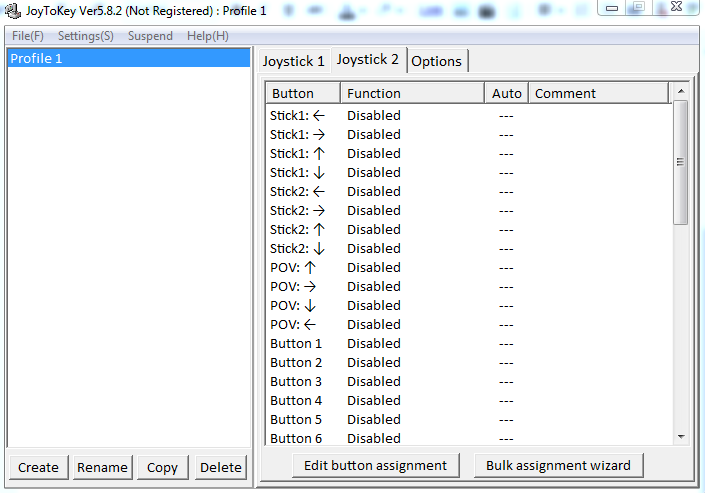This screenshot has height=493, width=705.
Task: Click the Delete profile button
Action: (x=221, y=467)
